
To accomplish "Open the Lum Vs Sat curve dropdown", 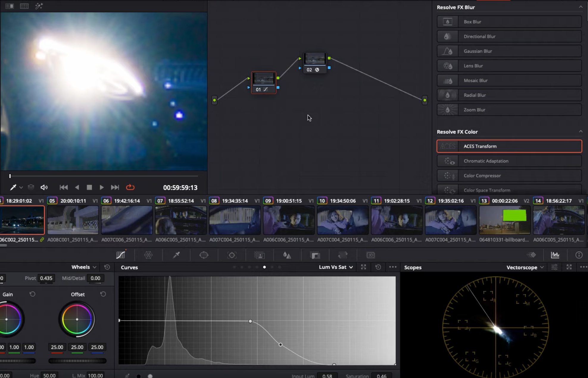I will [x=336, y=267].
